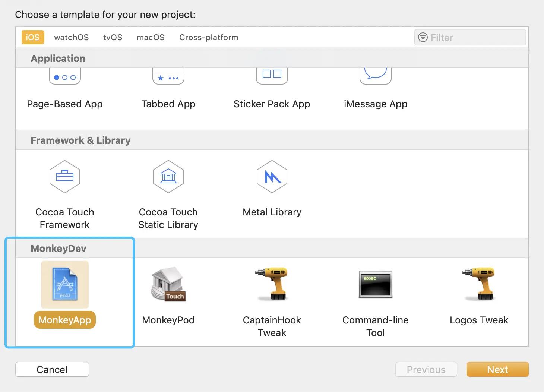Image resolution: width=544 pixels, height=392 pixels.
Task: Switch to the macOS tab
Action: click(x=151, y=37)
